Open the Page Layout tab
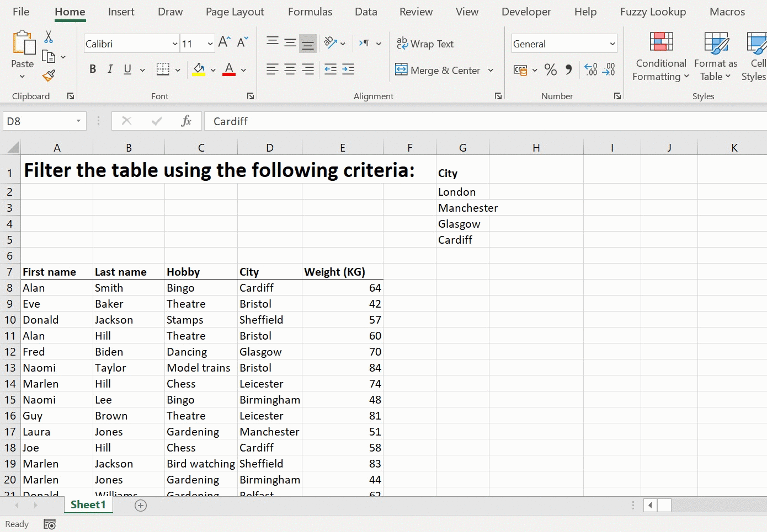Screen dimensions: 767x532 tap(235, 12)
